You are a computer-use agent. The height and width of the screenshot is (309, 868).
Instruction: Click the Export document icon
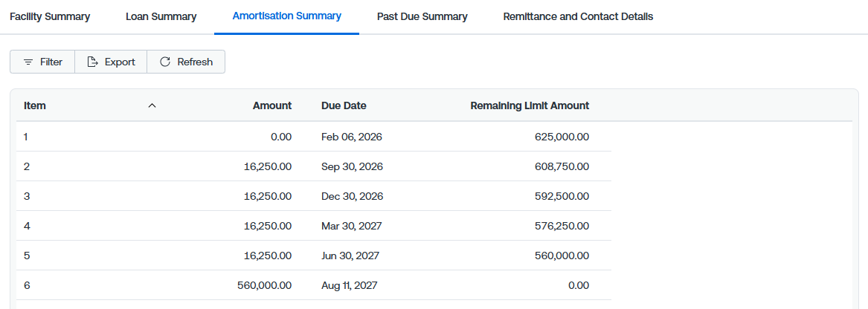[92, 62]
